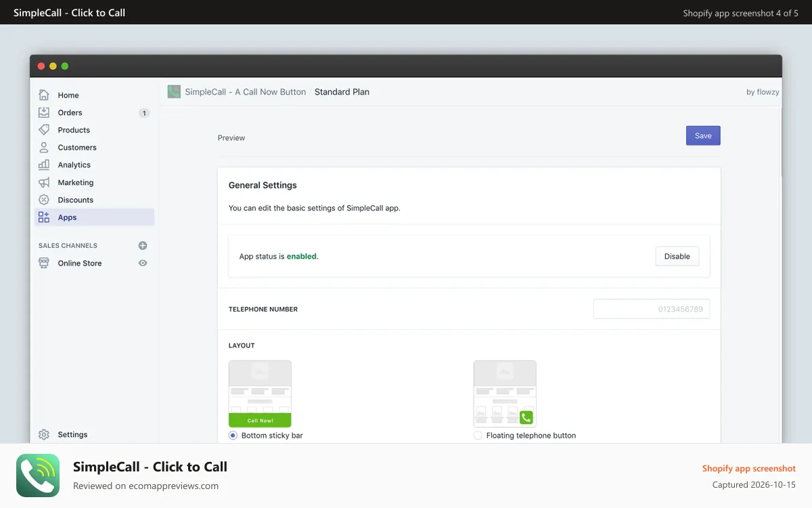Click the Discounts percent icon
812x508 pixels.
[44, 200]
